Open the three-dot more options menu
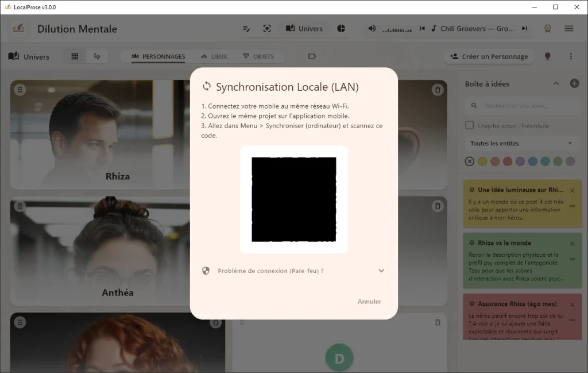The image size is (588, 373). click(x=571, y=56)
